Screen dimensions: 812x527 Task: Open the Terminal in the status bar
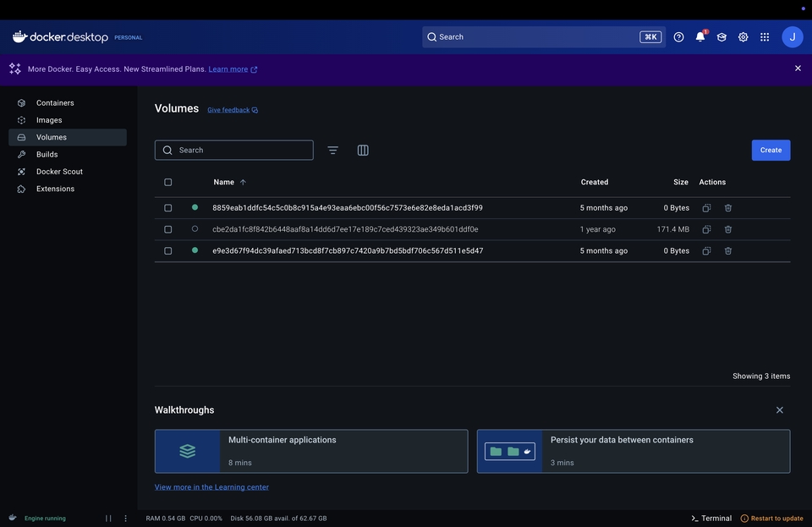point(711,519)
